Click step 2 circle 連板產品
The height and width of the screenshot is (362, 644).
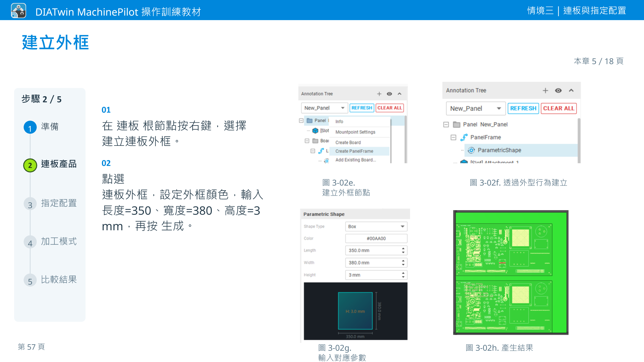[x=30, y=165]
